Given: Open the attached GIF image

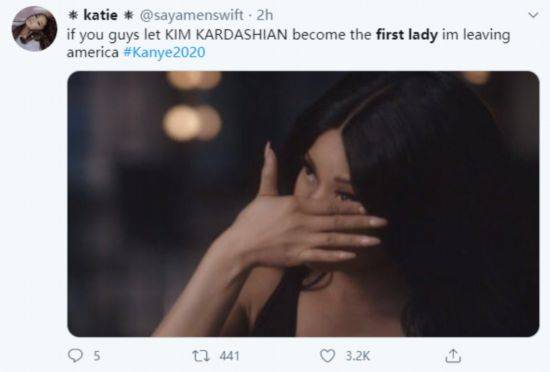Looking at the screenshot, I should (303, 204).
